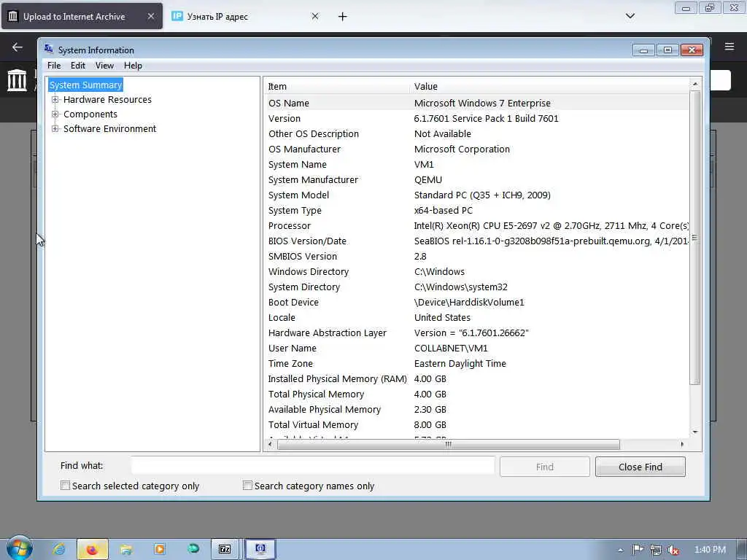
Task: Click the horizontal scrollbar thumb
Action: click(449, 444)
